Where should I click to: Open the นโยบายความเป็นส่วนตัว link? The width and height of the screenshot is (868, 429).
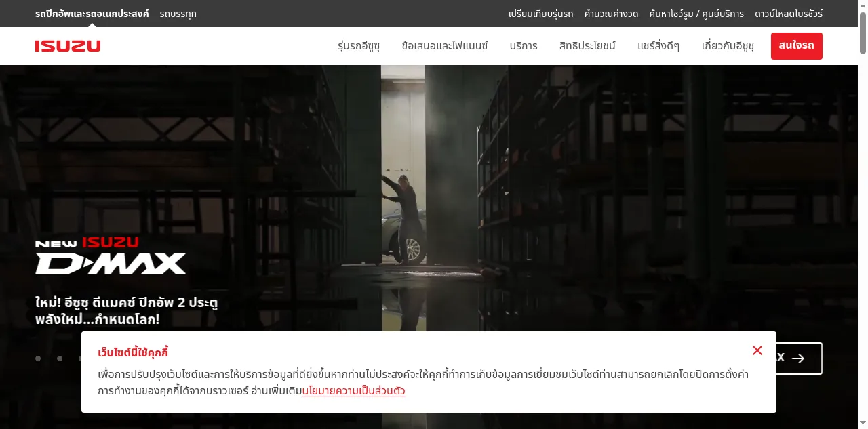354,391
